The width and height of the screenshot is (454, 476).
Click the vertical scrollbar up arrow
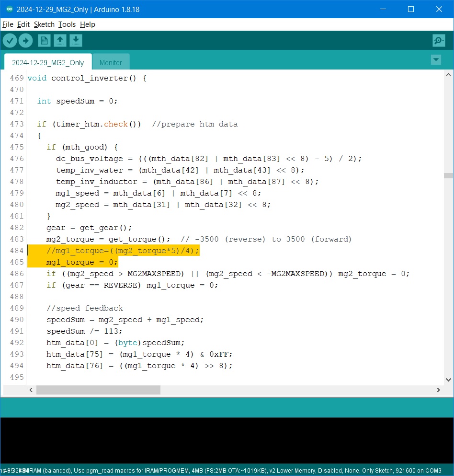[x=448, y=75]
